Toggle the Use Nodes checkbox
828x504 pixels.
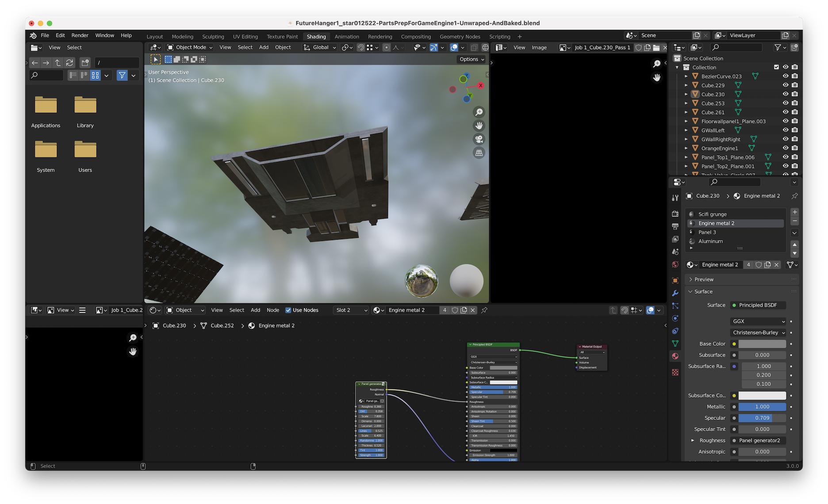(x=288, y=310)
